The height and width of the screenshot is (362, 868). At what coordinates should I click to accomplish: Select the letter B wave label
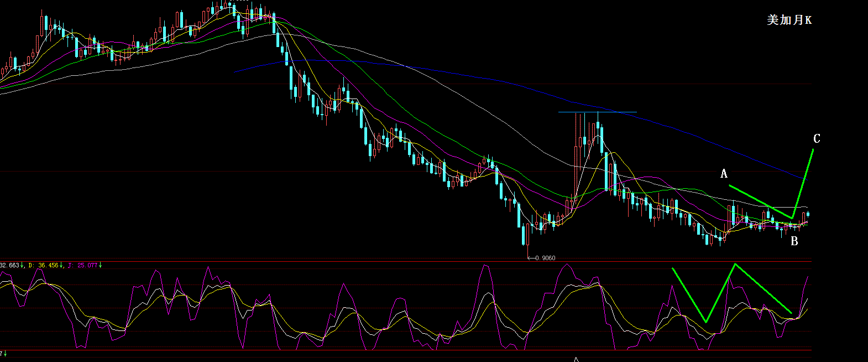coord(794,241)
